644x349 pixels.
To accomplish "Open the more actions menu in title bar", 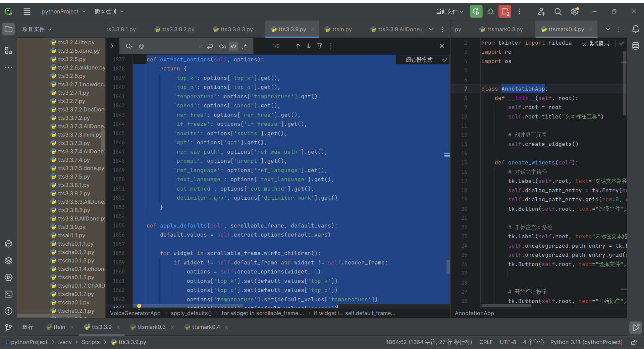I will point(519,11).
